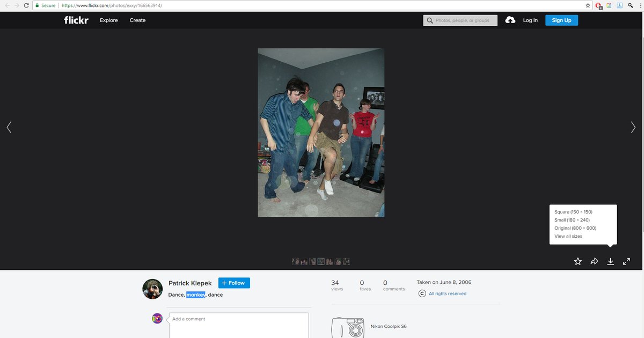Image resolution: width=644 pixels, height=338 pixels.
Task: Go to the previous photo arrow
Action: (9, 127)
